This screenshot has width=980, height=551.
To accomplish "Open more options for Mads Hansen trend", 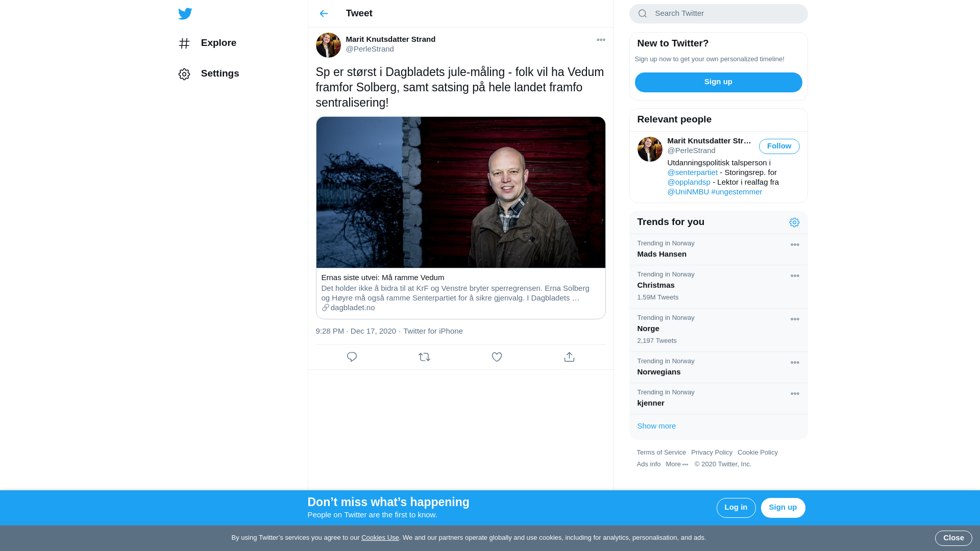I will [795, 245].
